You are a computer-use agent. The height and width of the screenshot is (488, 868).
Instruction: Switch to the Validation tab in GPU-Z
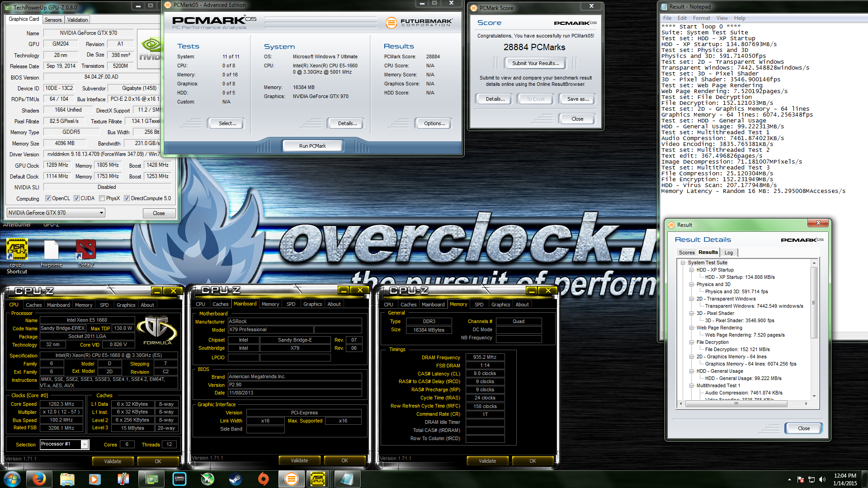click(77, 20)
